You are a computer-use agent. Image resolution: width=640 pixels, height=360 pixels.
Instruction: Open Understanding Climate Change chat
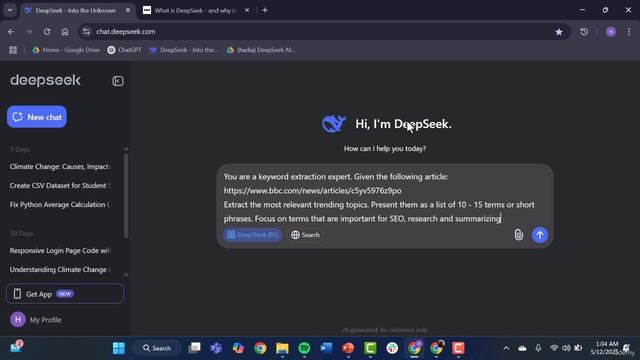coord(60,269)
